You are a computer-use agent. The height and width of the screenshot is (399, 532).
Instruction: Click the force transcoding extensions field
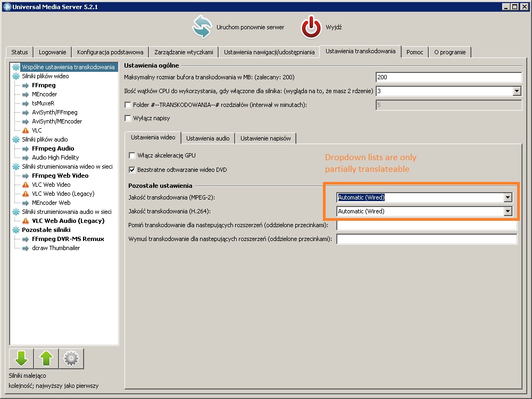click(x=427, y=239)
